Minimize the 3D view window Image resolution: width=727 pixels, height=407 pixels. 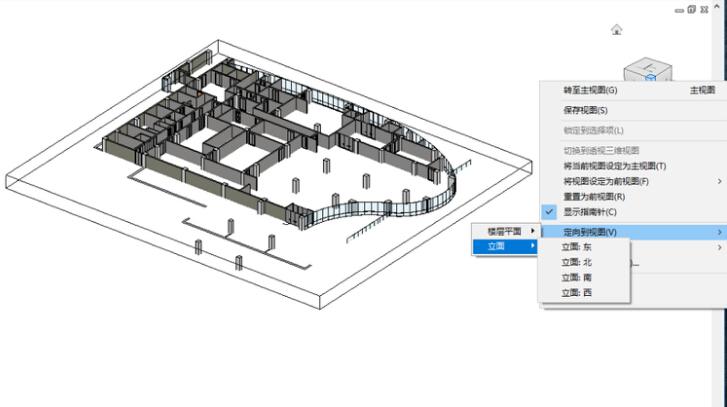tap(679, 10)
